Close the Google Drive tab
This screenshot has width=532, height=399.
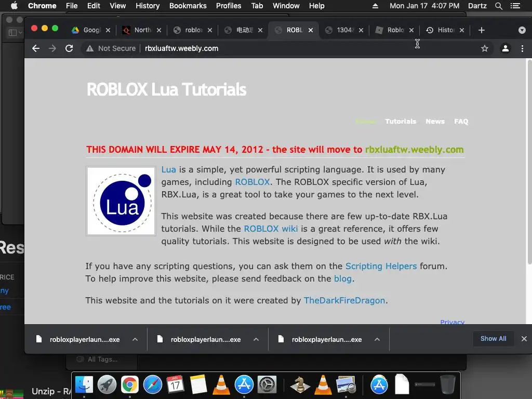click(x=108, y=30)
